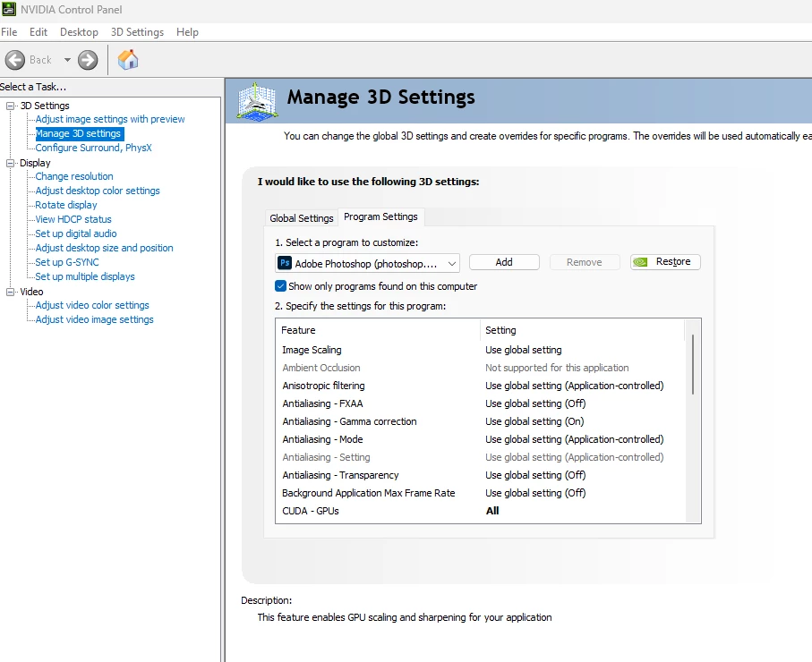Open the 3D Settings menu
Viewport: 812px width, 662px height.
click(x=137, y=32)
